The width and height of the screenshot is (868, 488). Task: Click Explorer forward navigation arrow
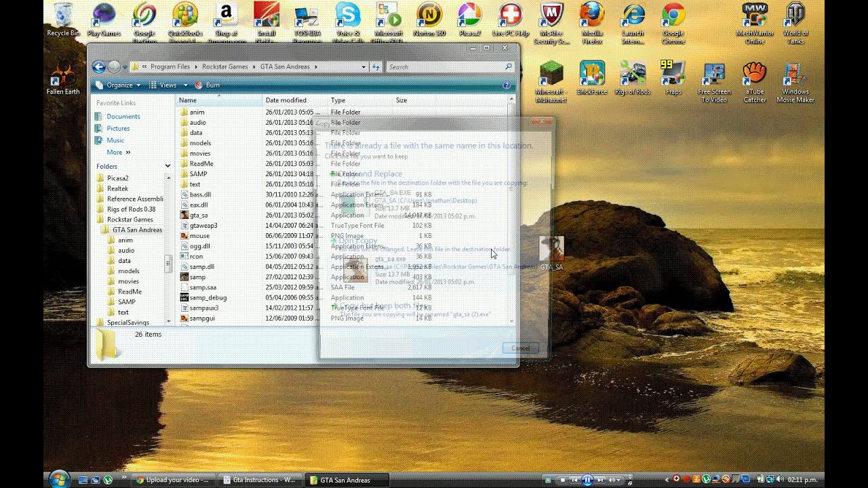coord(114,66)
